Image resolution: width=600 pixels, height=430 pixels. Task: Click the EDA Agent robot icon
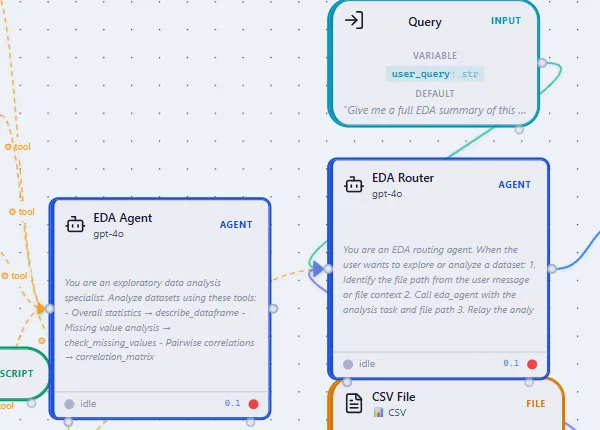point(75,225)
